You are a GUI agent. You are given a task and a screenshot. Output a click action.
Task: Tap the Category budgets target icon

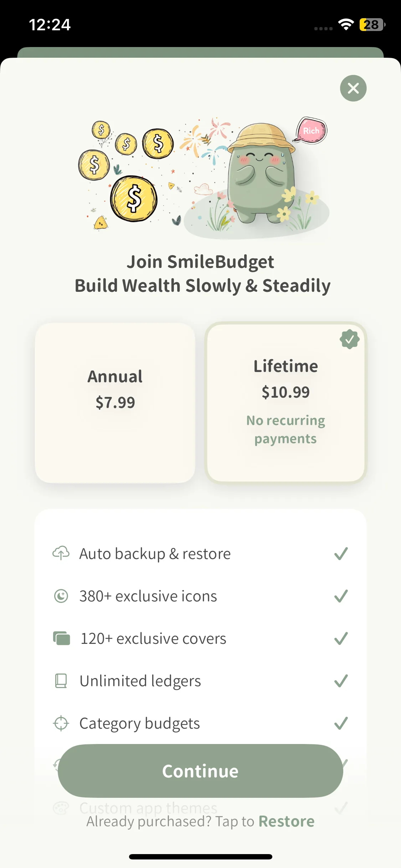pos(61,723)
